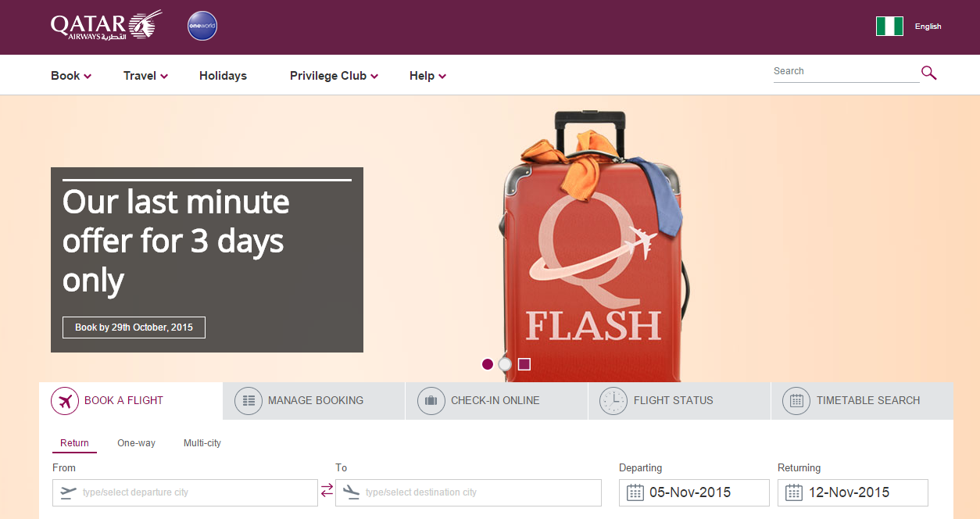Select the Return trip option
The width and height of the screenshot is (980, 519).
pyautogui.click(x=74, y=443)
